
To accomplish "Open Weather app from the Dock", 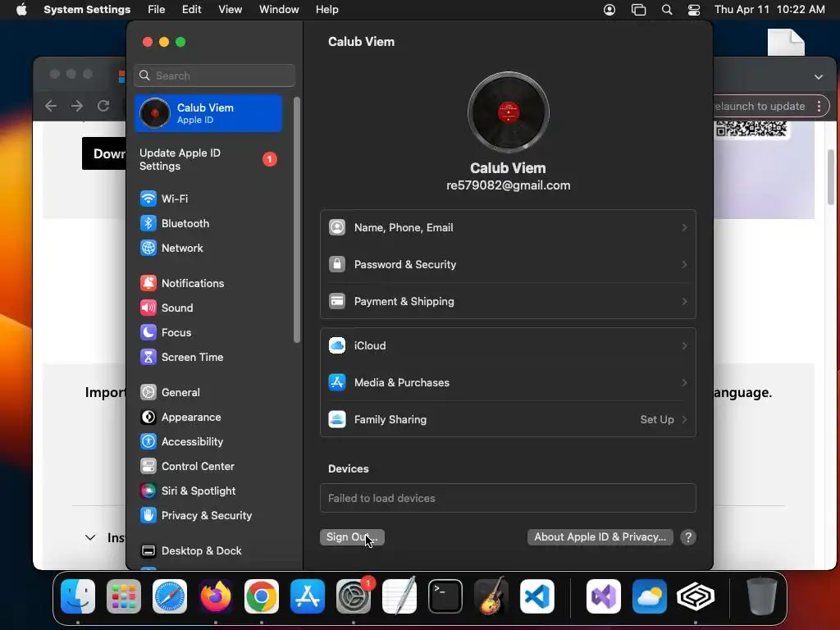I will [650, 596].
